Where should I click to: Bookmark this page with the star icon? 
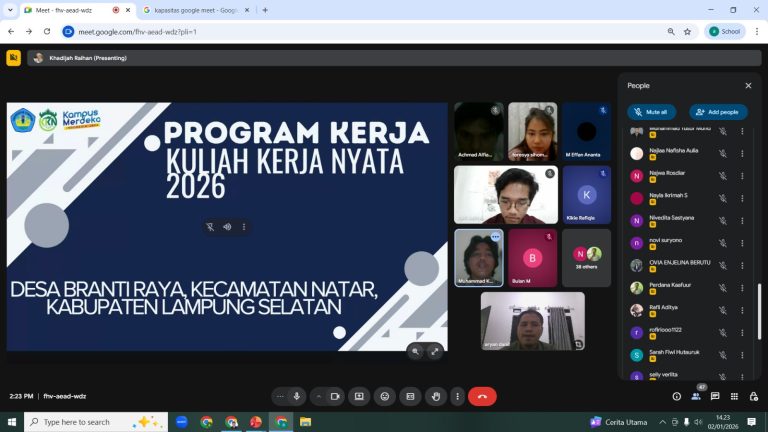[687, 31]
